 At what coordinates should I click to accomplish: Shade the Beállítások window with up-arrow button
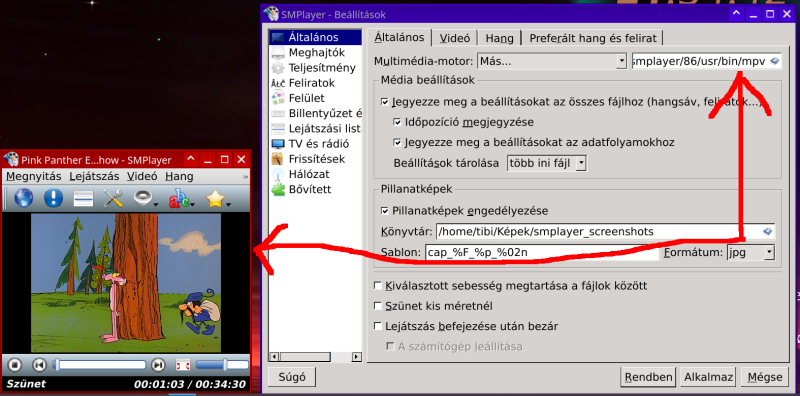pos(735,14)
